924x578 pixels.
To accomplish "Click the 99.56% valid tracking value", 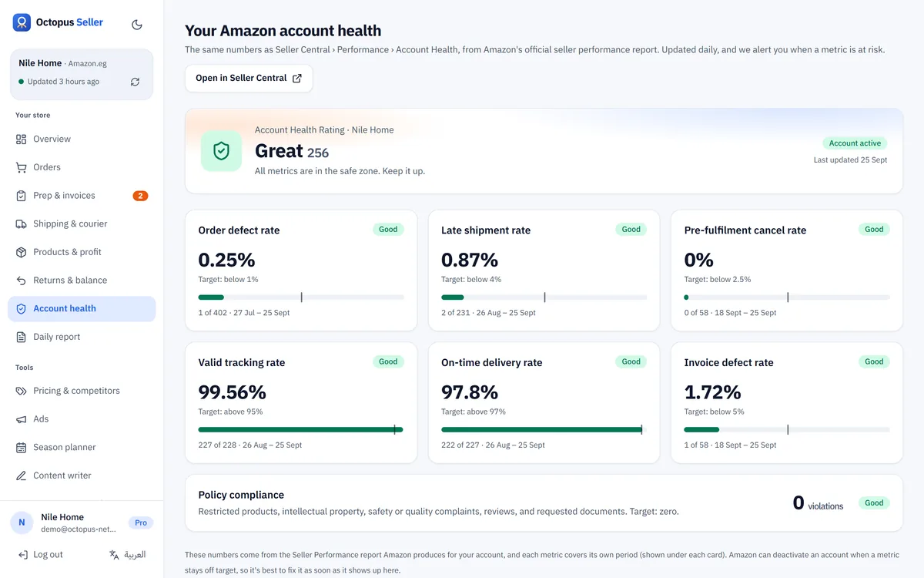I will click(x=233, y=392).
